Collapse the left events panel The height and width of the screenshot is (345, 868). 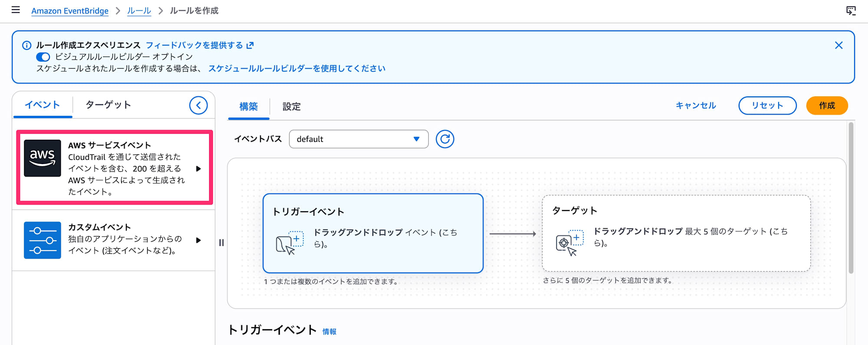point(198,105)
